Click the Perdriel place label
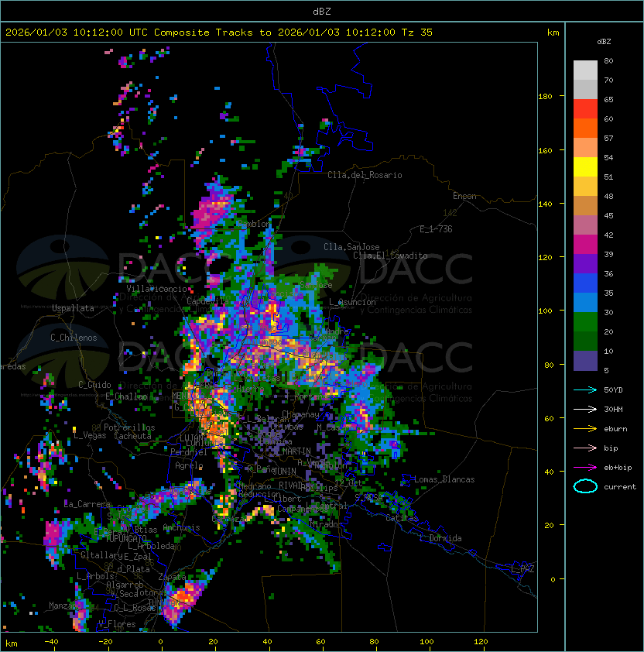 (189, 452)
